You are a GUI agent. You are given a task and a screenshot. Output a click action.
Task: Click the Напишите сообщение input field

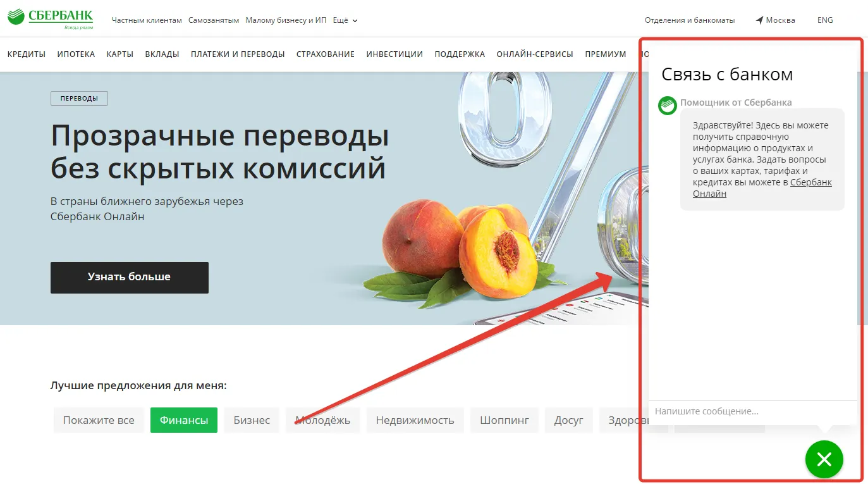(752, 411)
